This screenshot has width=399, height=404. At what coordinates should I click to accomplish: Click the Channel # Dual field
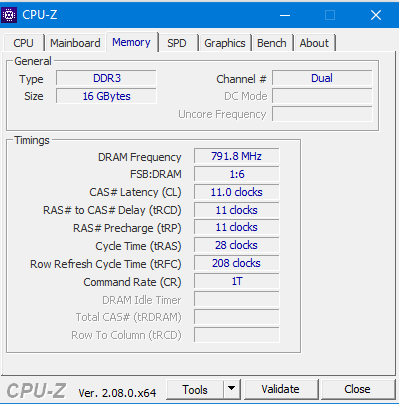(x=322, y=78)
